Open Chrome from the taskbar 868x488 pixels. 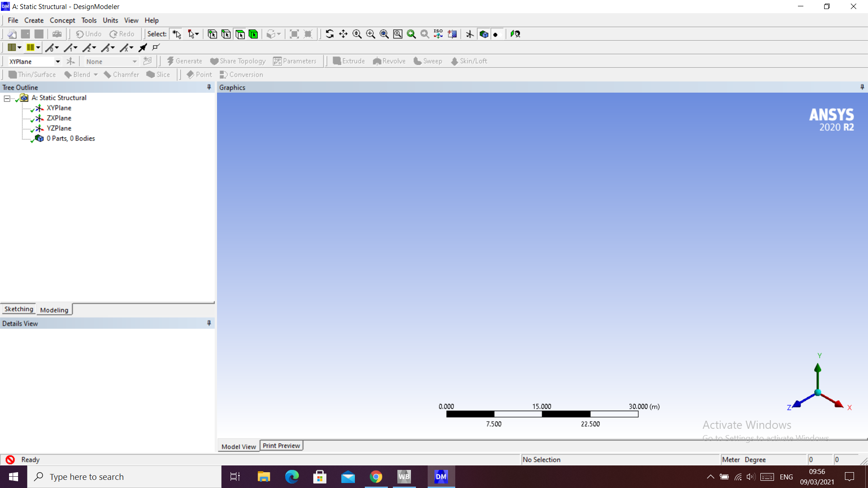(x=376, y=477)
